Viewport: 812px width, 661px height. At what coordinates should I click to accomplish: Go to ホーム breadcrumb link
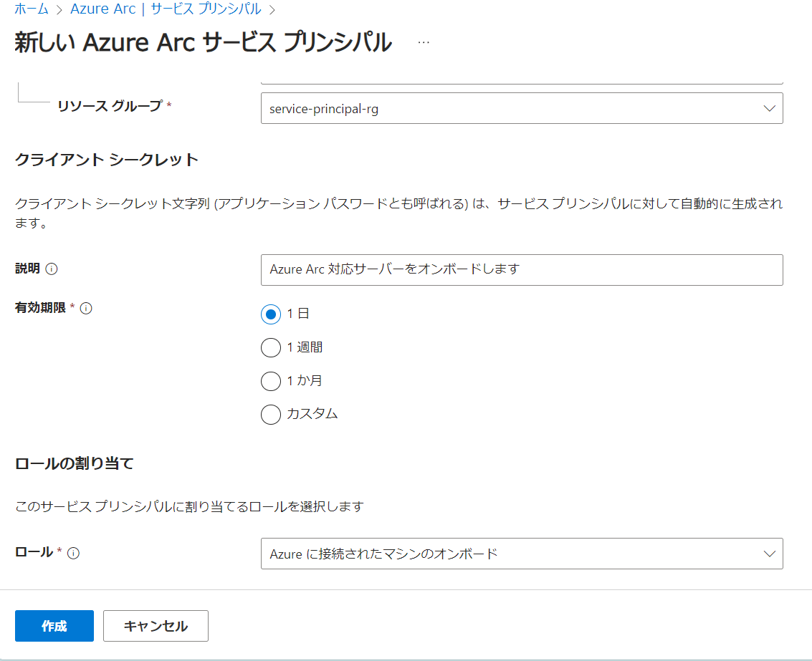[x=32, y=9]
